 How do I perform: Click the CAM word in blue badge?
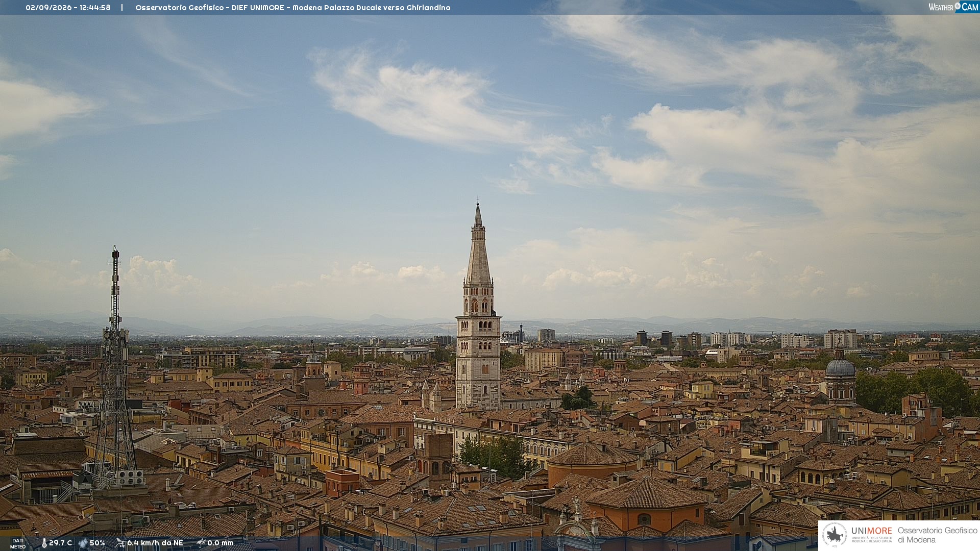(970, 7)
